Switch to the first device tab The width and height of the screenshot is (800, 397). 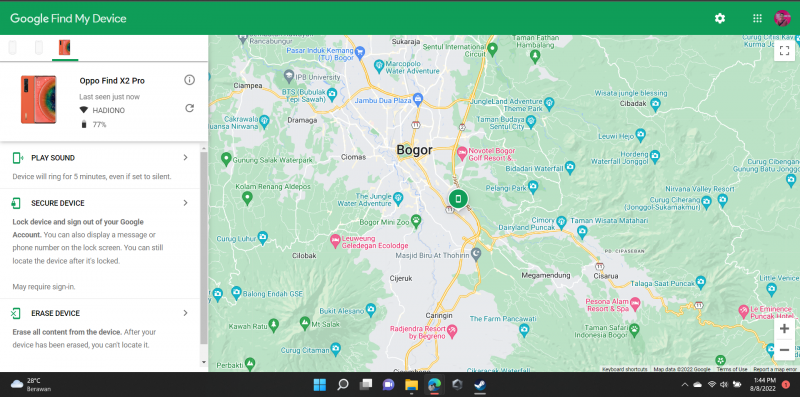tap(13, 47)
